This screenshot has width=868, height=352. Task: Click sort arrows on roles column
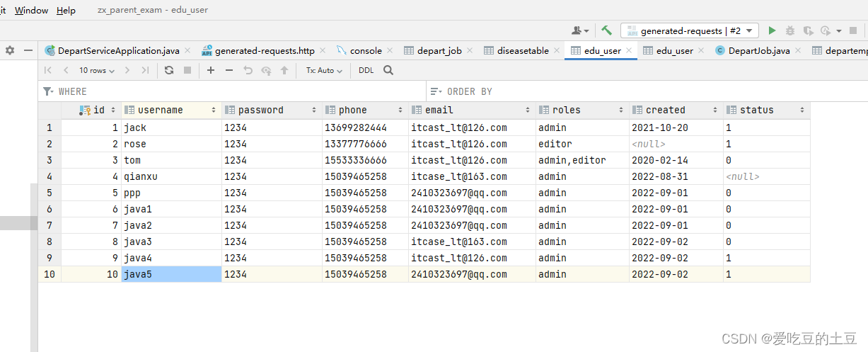621,110
